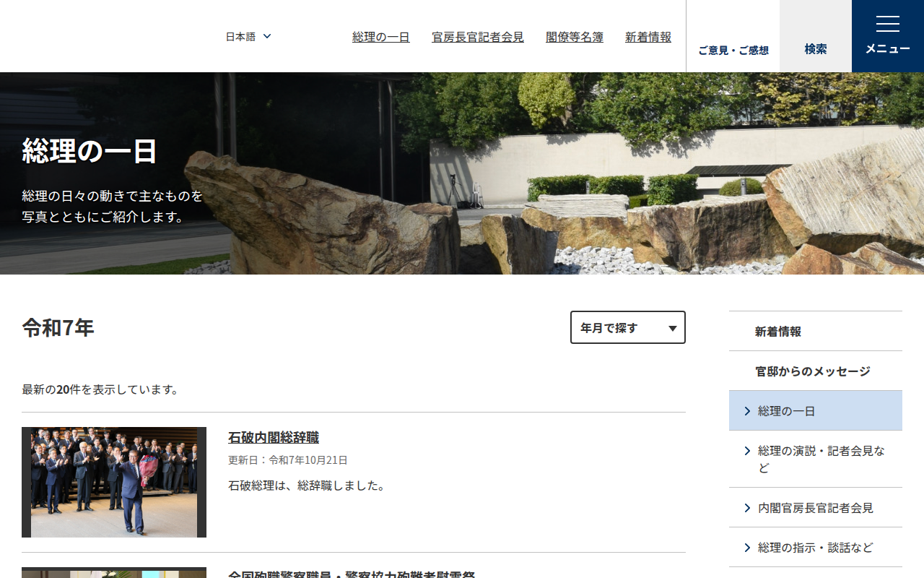Open 新着情報 in the top navigation
This screenshot has width=924, height=578.
(648, 37)
